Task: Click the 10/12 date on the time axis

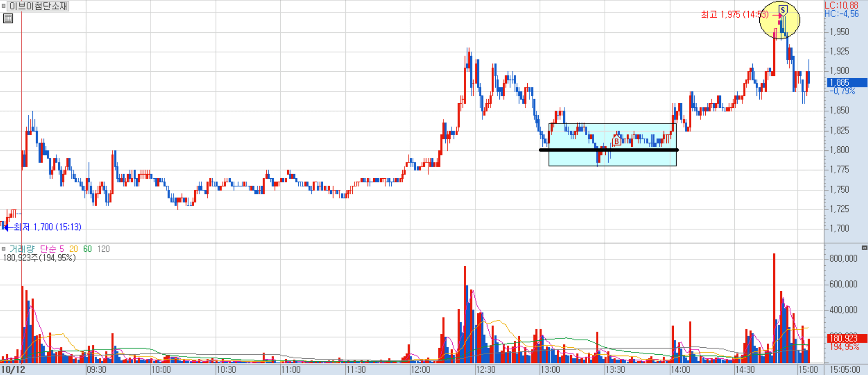Action: coord(13,369)
